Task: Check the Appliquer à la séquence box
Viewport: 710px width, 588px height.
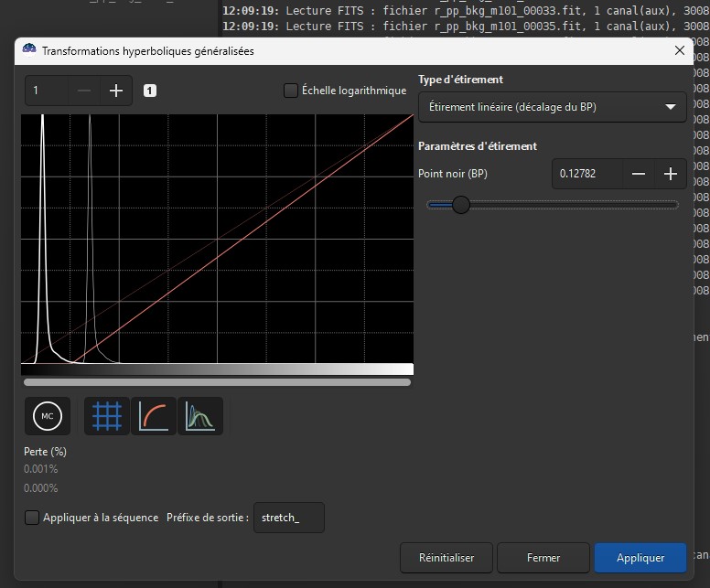Action: (33, 518)
